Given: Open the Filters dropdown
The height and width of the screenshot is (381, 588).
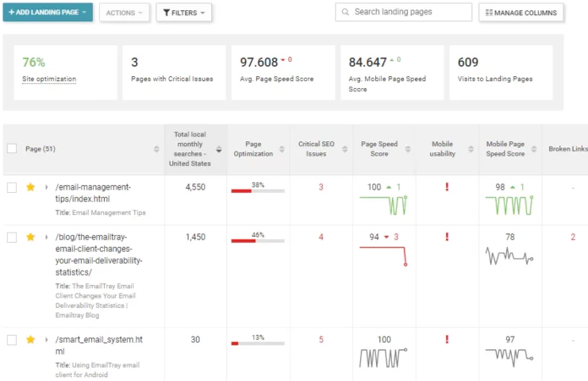Looking at the screenshot, I should click(x=183, y=13).
